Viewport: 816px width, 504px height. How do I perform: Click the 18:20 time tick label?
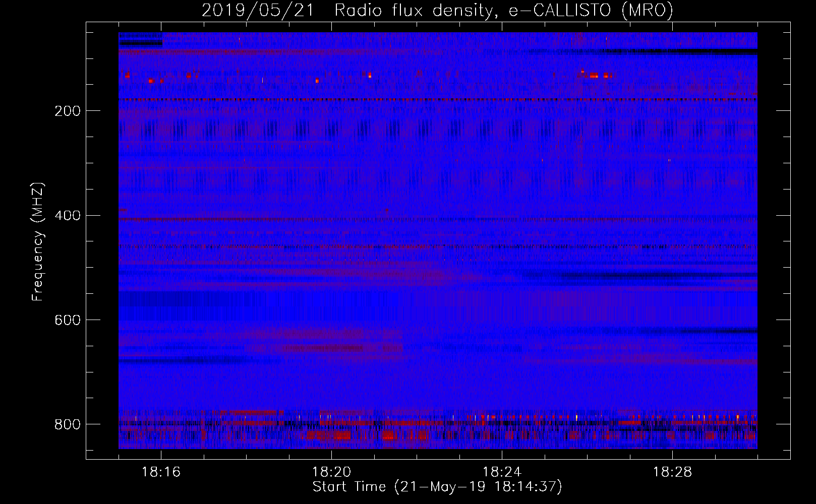tap(331, 472)
